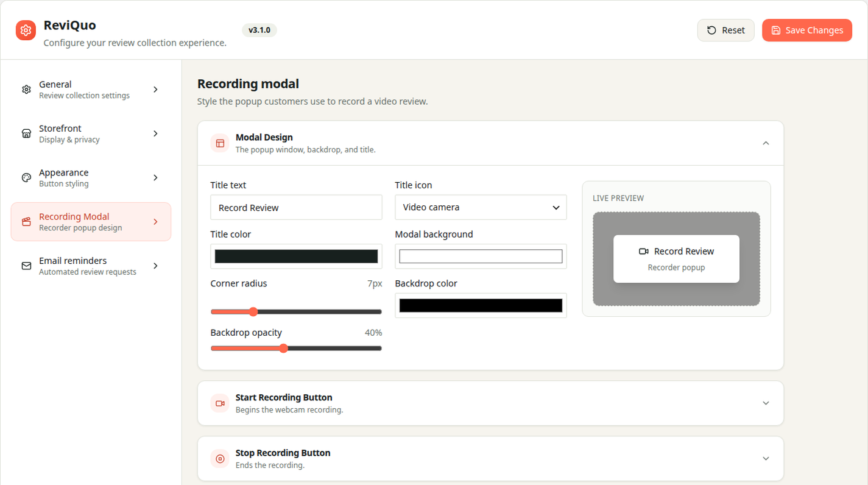Open the Title icon dropdown

pyautogui.click(x=481, y=207)
